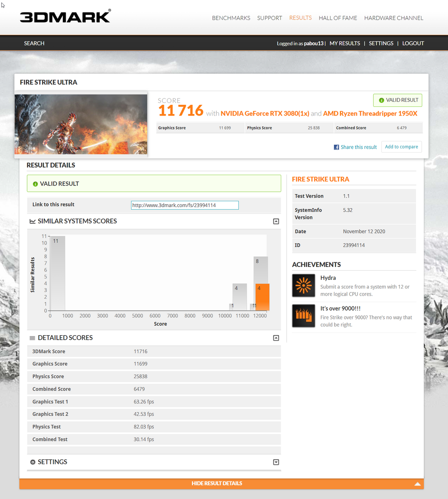Click the list icon beside Detailed Scores
Viewport: 448px width, 499px height.
[32, 338]
